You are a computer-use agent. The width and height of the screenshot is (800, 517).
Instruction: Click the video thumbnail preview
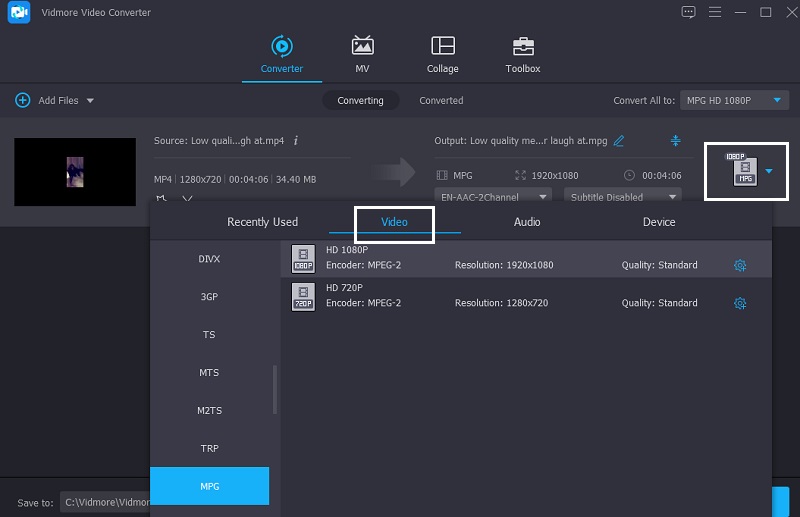75,173
